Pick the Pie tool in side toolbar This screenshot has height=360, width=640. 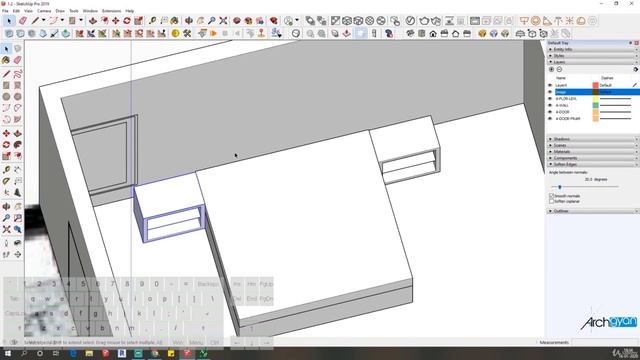[17, 119]
